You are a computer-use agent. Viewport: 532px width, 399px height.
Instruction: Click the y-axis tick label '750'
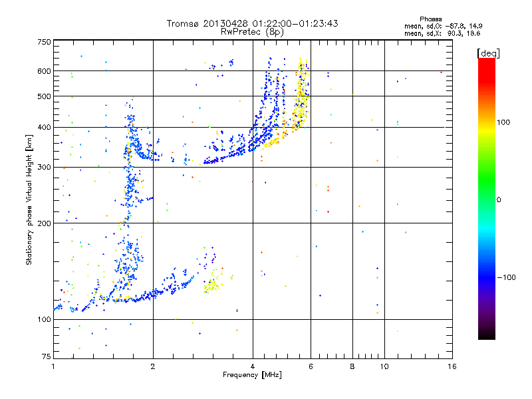(45, 42)
